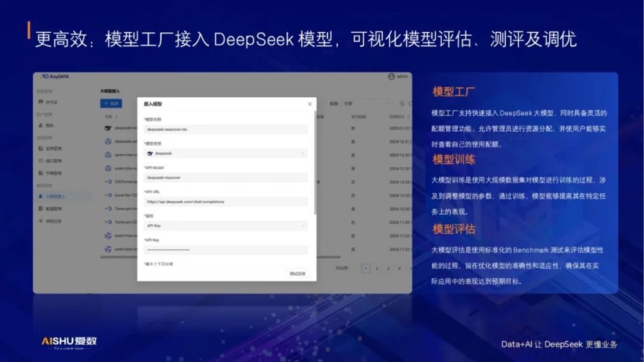Screen dimensions: 644x362
Task: Focus the masked API Key password field
Action: coord(225,250)
